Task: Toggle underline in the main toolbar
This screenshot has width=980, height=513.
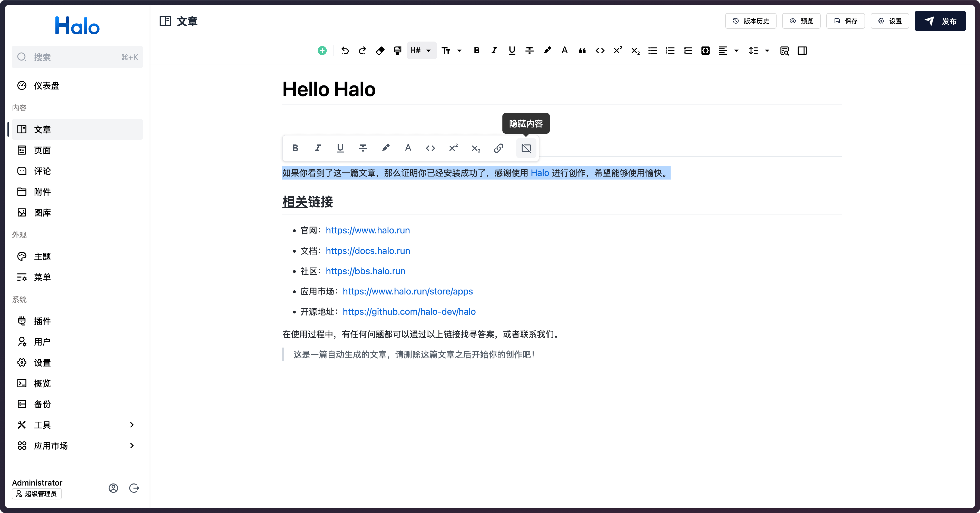Action: coord(512,51)
